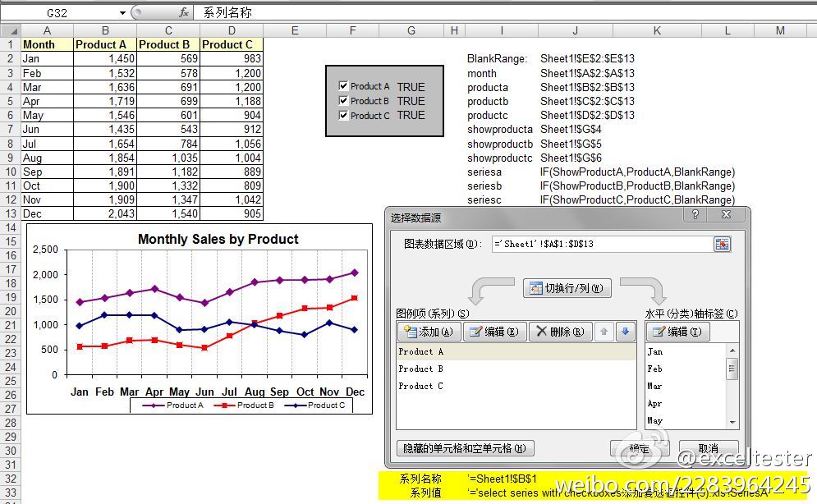Click the fx insert function icon
Image resolution: width=817 pixels, height=504 pixels.
(x=184, y=13)
